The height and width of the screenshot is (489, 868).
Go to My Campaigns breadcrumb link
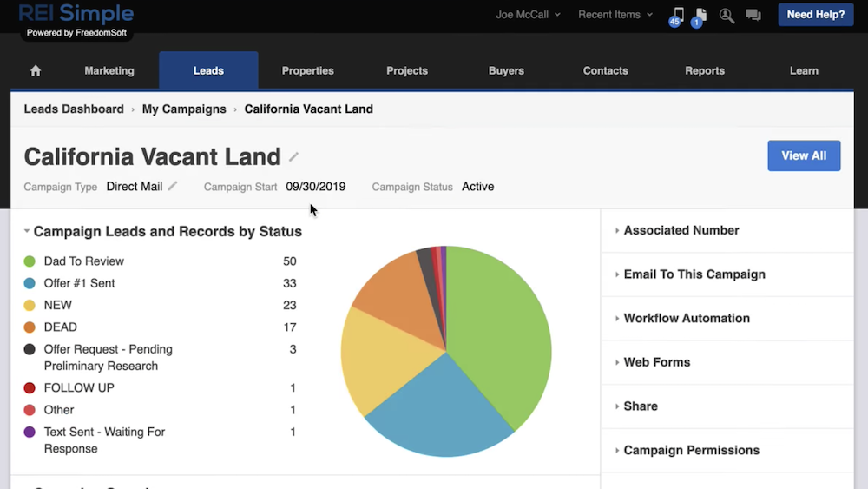coord(184,109)
